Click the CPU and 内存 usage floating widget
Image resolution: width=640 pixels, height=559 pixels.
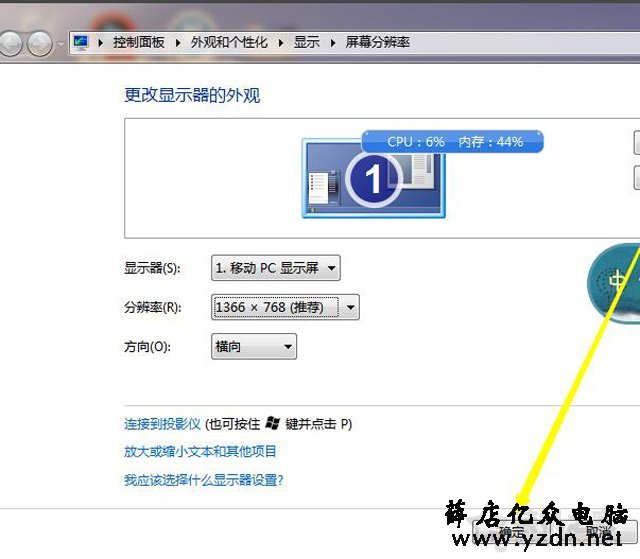click(x=453, y=142)
